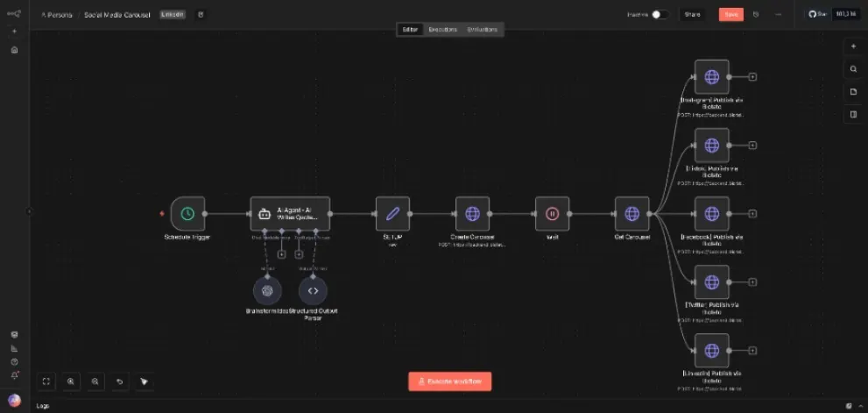Add node after the Twitter Publish output
Screen dimensions: 868x413
752,282
